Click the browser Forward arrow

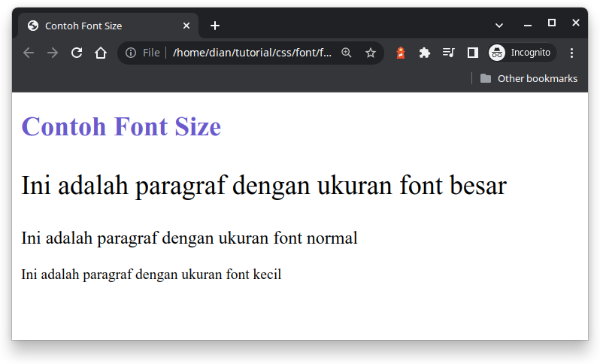coord(53,53)
